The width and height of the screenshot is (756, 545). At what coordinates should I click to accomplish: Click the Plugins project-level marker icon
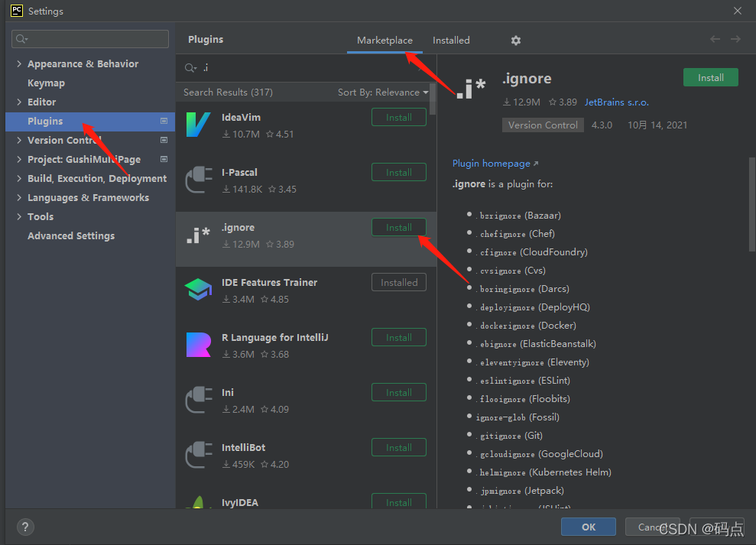(x=164, y=121)
